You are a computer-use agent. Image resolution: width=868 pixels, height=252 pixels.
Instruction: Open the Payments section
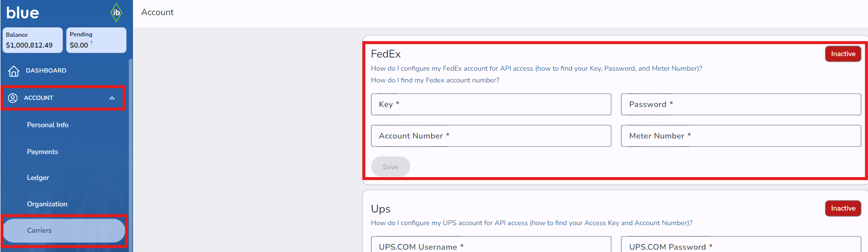[42, 152]
